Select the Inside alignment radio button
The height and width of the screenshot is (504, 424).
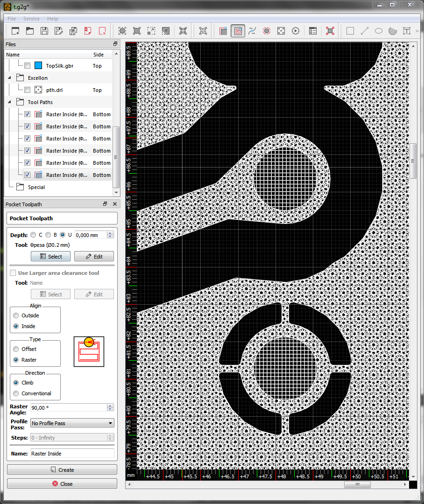click(16, 326)
